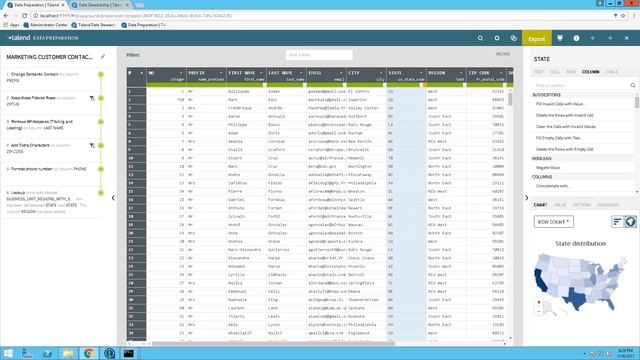Open the feedback icon beside Export
The image size is (640, 360).
point(560,38)
